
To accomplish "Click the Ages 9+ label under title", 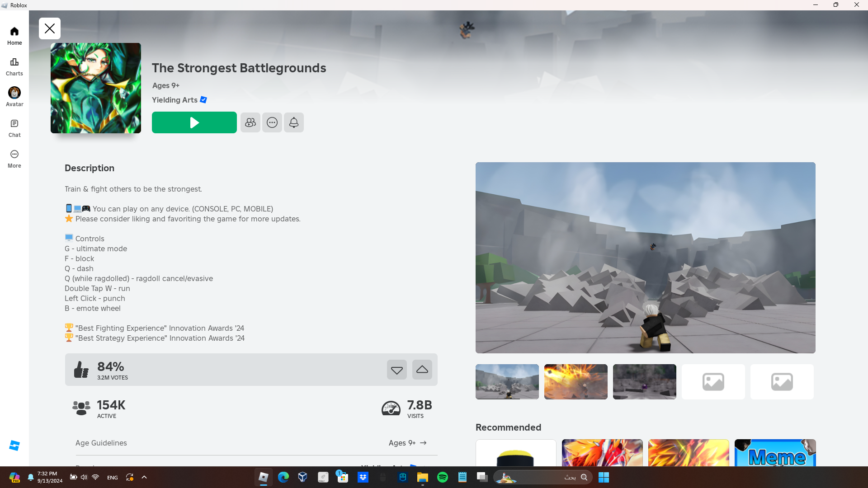I will 166,85.
